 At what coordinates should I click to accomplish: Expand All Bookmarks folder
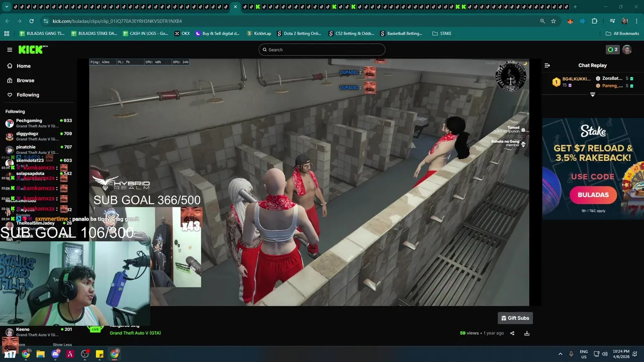[622, 34]
